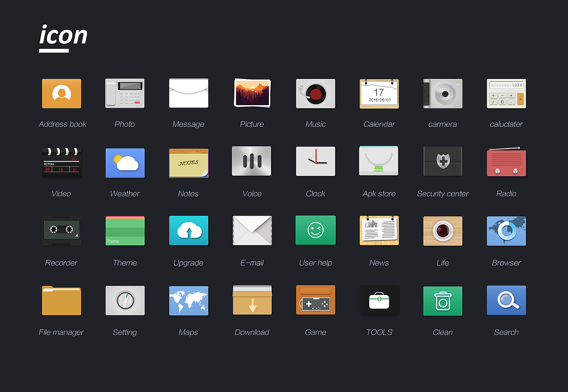
Task: Open the Maps world map icon
Action: pyautogui.click(x=189, y=301)
